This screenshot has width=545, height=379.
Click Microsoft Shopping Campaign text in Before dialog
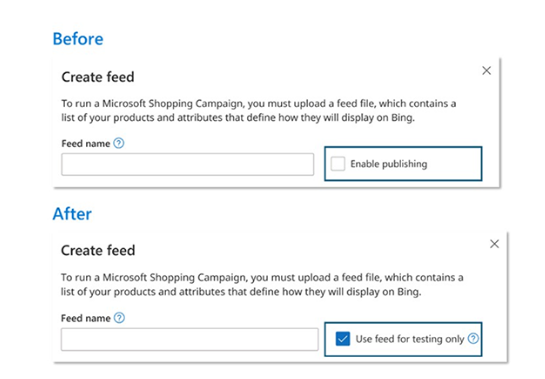click(x=170, y=104)
